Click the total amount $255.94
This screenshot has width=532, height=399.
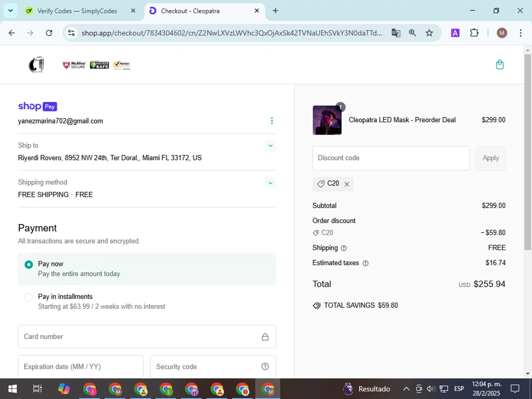489,284
